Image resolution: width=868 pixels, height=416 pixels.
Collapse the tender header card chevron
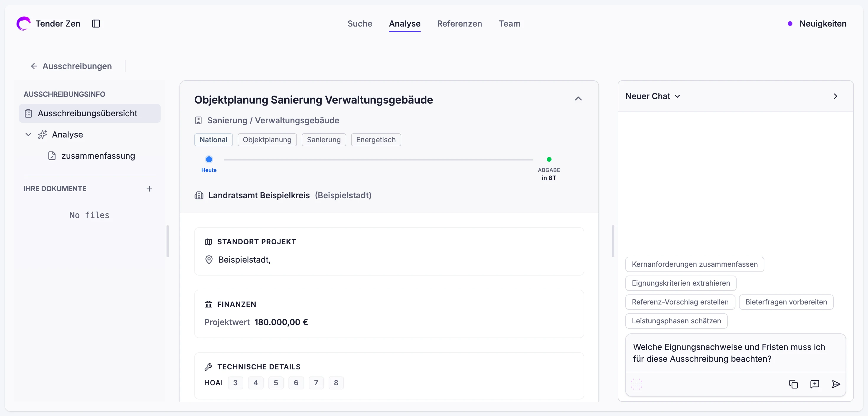[579, 99]
